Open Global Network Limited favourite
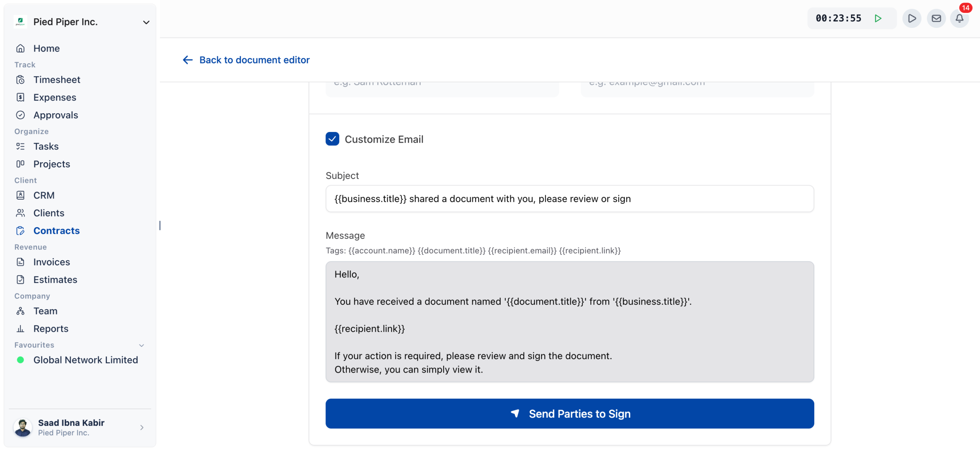The width and height of the screenshot is (980, 451). (x=85, y=360)
